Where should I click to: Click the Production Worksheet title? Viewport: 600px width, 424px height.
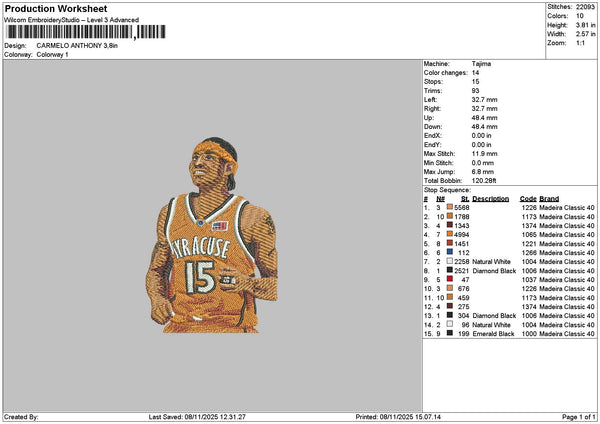56,9
